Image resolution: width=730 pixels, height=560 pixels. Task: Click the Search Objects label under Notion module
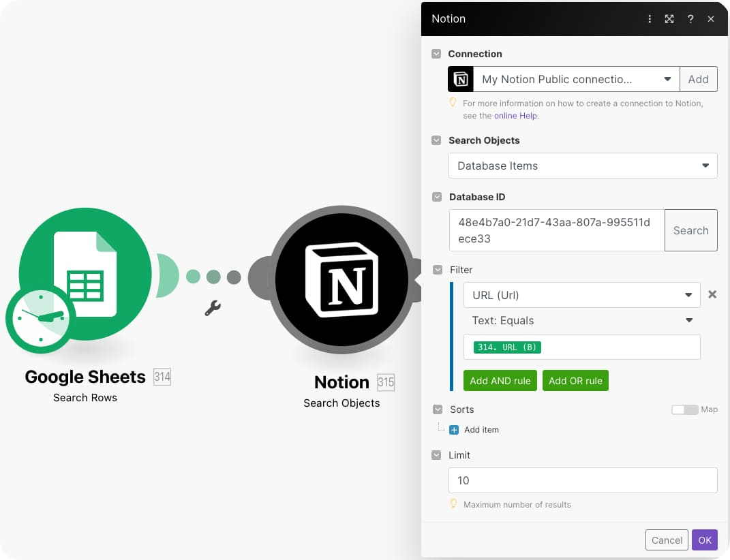[341, 403]
